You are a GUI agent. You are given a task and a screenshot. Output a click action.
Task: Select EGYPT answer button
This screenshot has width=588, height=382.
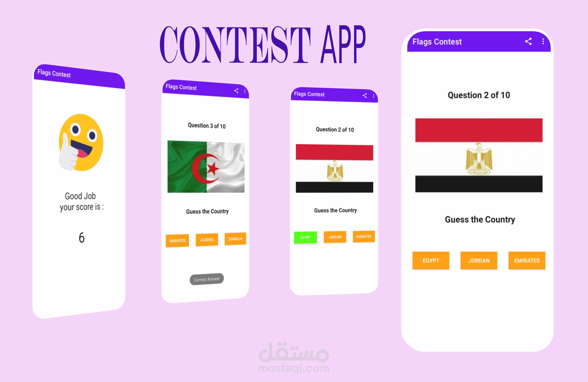click(431, 260)
